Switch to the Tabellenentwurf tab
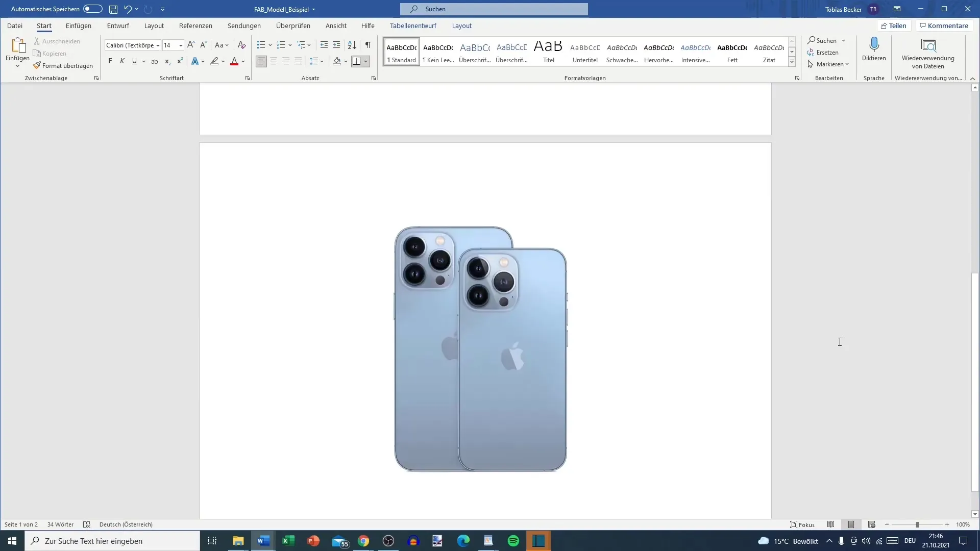Screen dimensions: 980x551 tap(413, 26)
